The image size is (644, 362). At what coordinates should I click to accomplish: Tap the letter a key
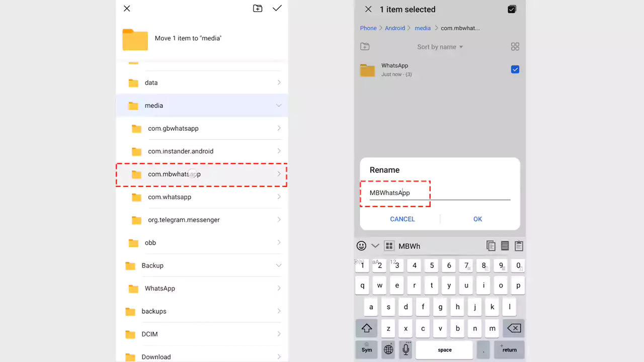click(371, 307)
